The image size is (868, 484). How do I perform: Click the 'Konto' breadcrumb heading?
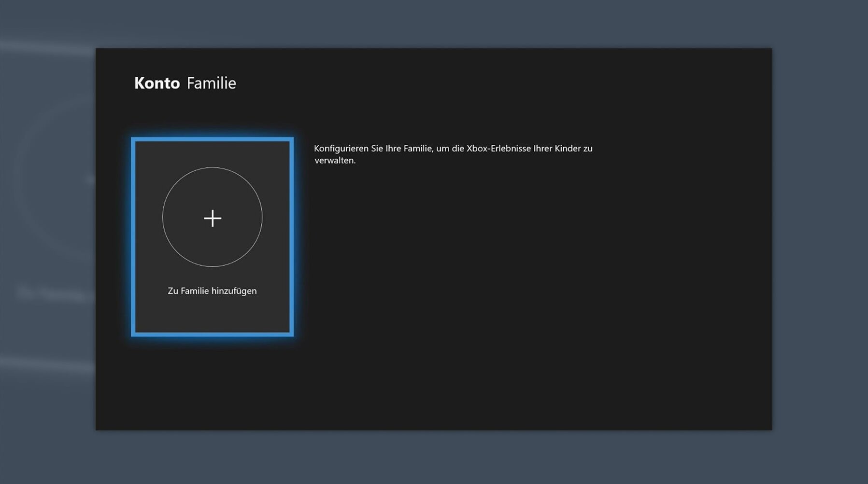[157, 83]
